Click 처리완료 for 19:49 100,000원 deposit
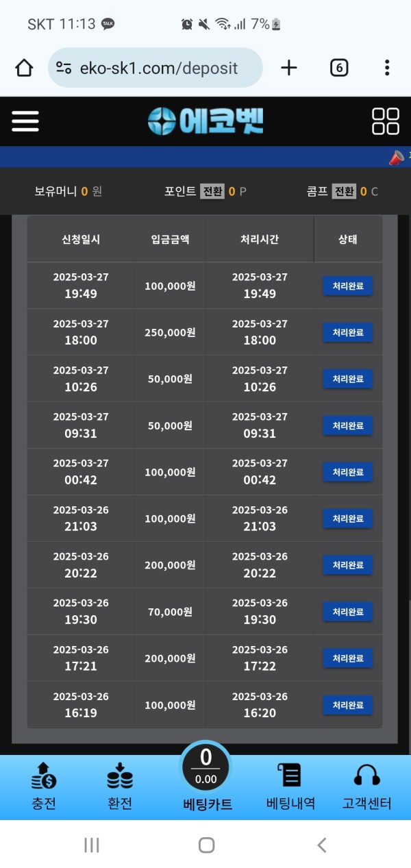 347,286
